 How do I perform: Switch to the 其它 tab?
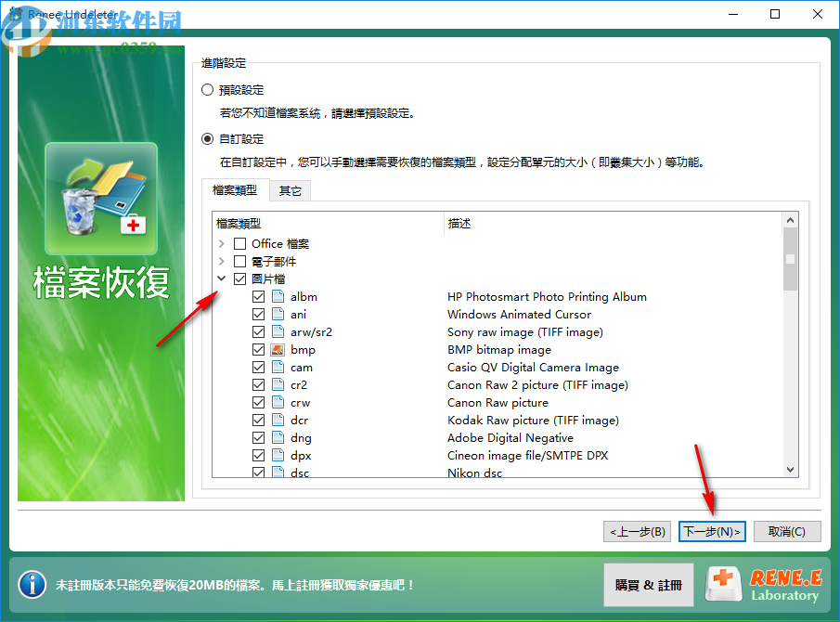click(290, 191)
